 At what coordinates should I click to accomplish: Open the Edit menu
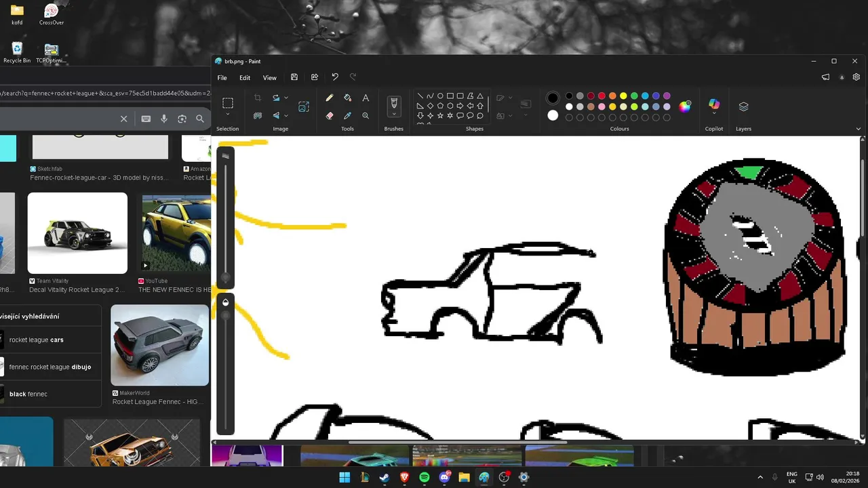(x=245, y=77)
